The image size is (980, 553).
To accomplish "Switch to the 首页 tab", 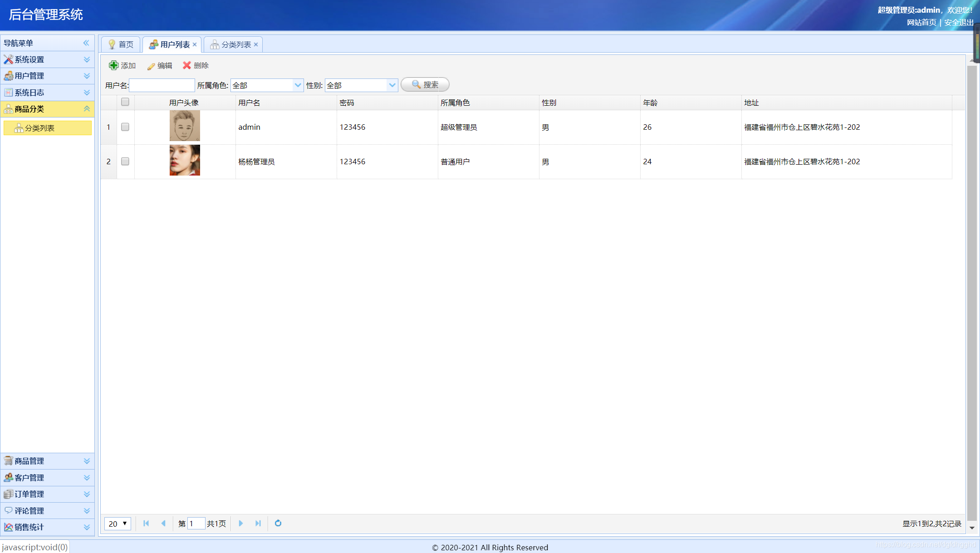I will click(x=121, y=44).
